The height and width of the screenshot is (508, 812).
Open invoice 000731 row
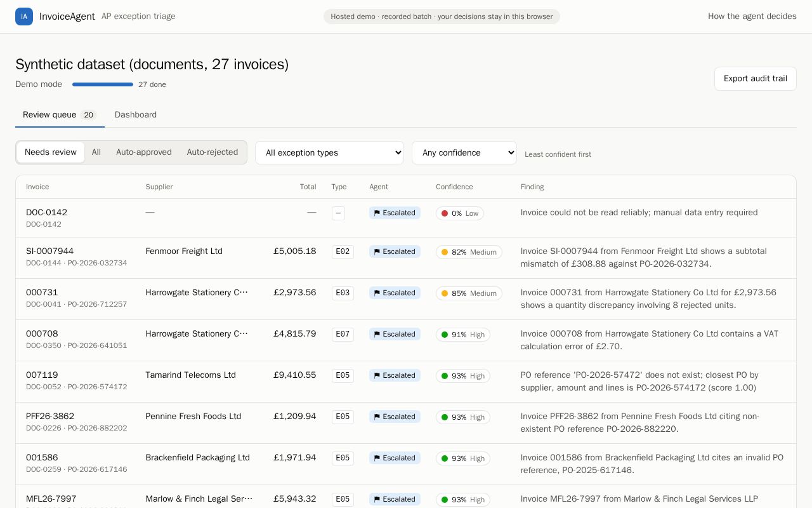pyautogui.click(x=406, y=299)
